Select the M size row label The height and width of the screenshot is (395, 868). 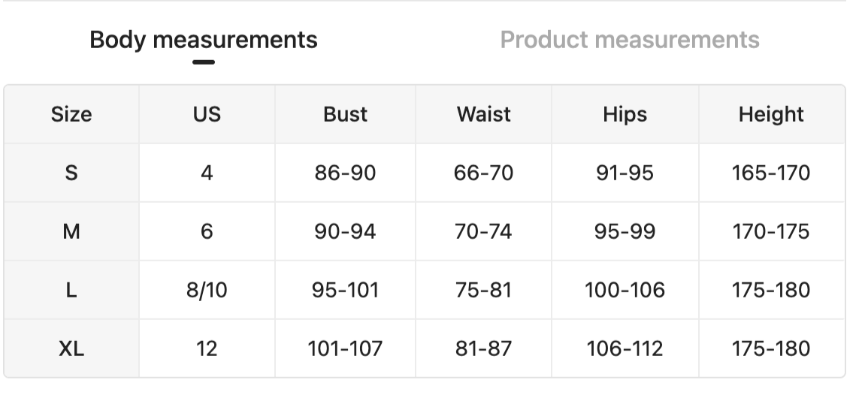click(x=71, y=231)
